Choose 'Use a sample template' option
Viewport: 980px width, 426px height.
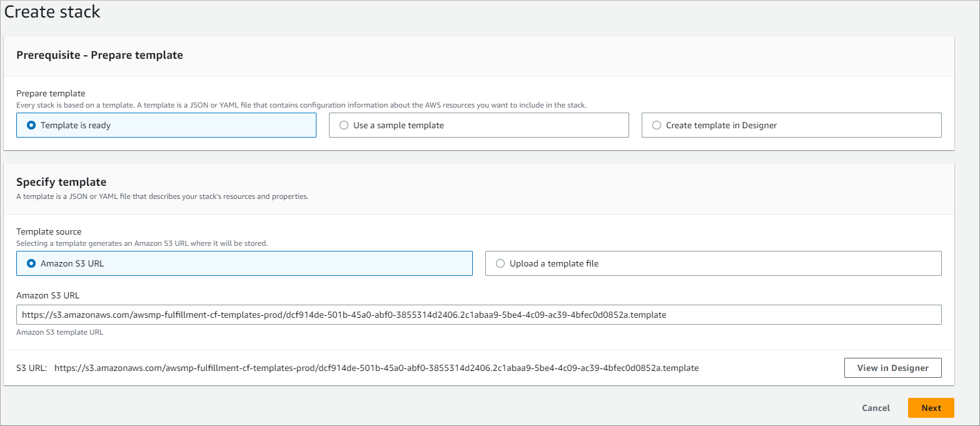(x=478, y=125)
